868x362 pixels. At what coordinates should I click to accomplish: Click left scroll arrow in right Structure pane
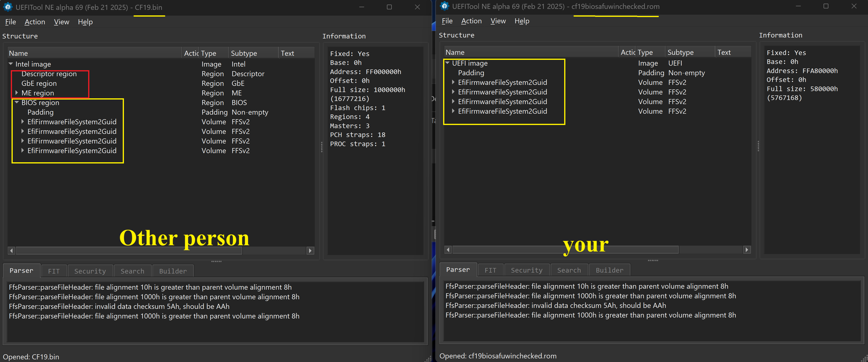coord(448,250)
